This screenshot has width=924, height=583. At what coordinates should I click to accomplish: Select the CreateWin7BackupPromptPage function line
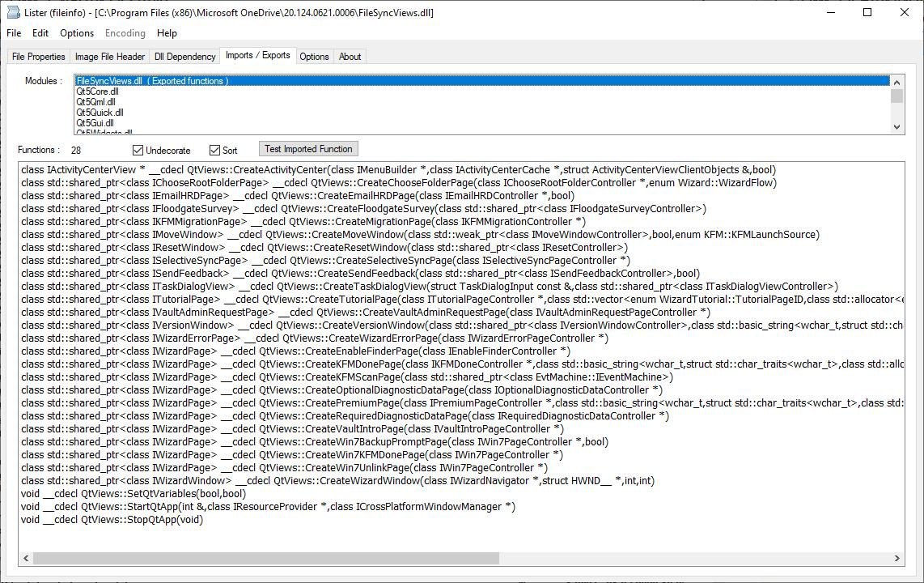coord(315,442)
